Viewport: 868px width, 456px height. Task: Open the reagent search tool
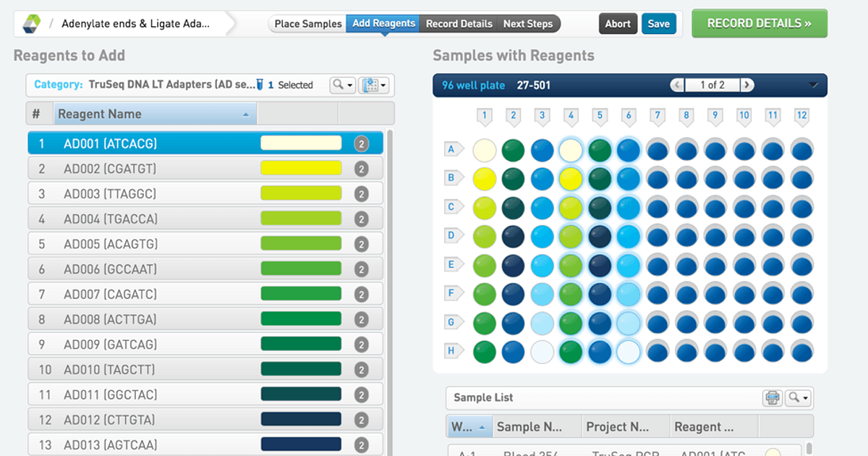pos(337,85)
